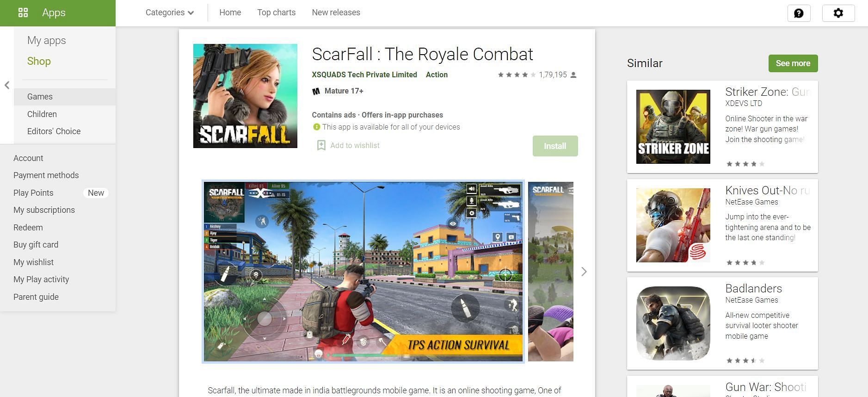Open Knives Out app icon
The image size is (868, 397).
[673, 225]
